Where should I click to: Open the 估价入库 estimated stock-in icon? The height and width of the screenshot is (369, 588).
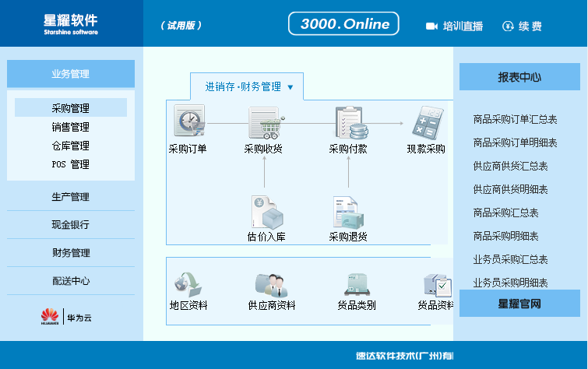point(267,213)
